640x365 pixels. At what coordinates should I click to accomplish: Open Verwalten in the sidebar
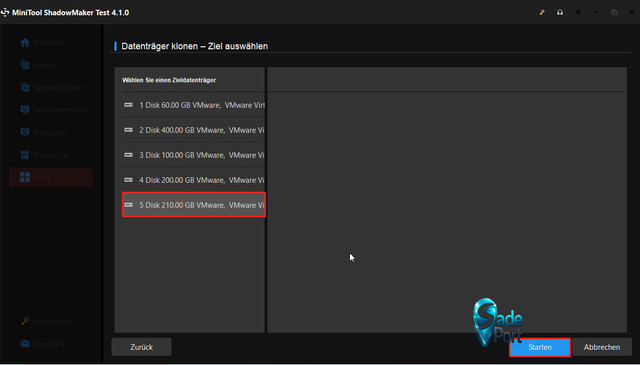click(x=43, y=132)
